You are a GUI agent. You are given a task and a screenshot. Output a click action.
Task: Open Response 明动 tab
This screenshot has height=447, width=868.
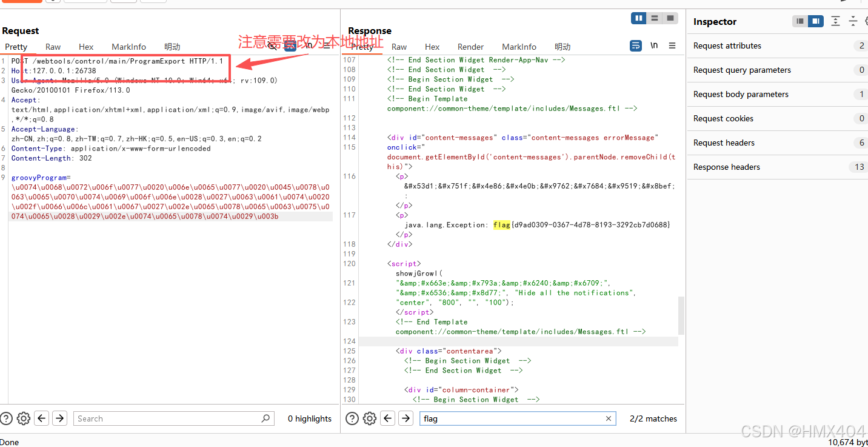pos(563,47)
